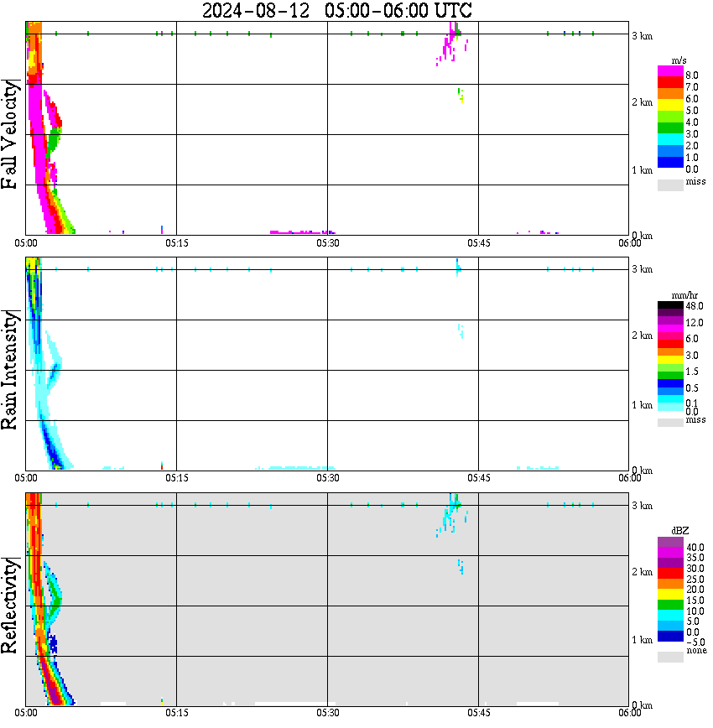
Task: Click the green 10.0 dBZ legend swatch
Action: point(670,605)
